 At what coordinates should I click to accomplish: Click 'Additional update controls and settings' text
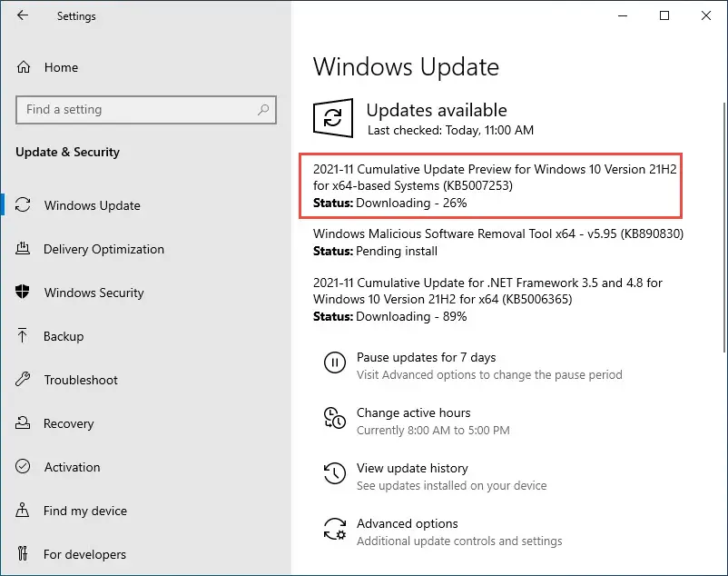click(x=459, y=541)
